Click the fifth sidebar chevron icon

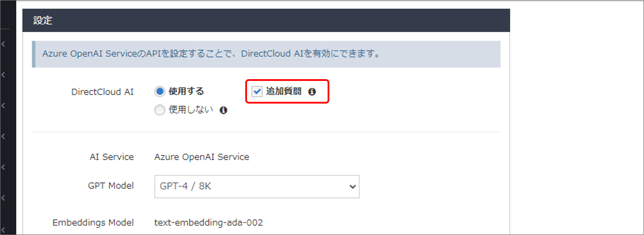click(x=3, y=168)
